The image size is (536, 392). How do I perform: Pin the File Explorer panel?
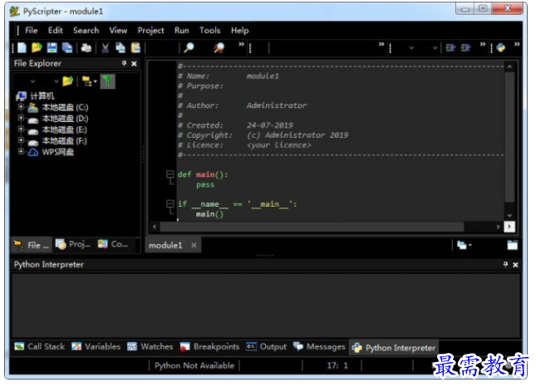point(124,63)
